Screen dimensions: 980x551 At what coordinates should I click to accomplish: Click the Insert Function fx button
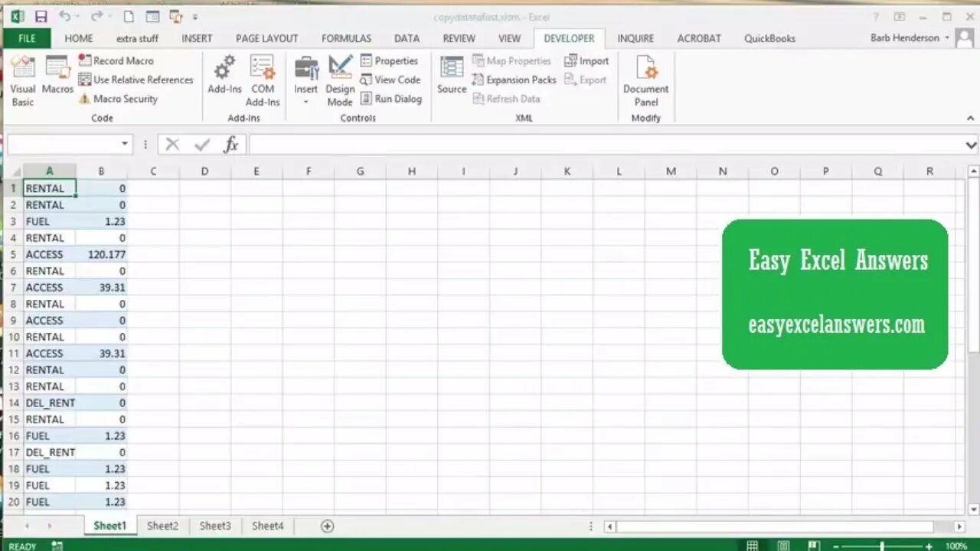coord(231,145)
